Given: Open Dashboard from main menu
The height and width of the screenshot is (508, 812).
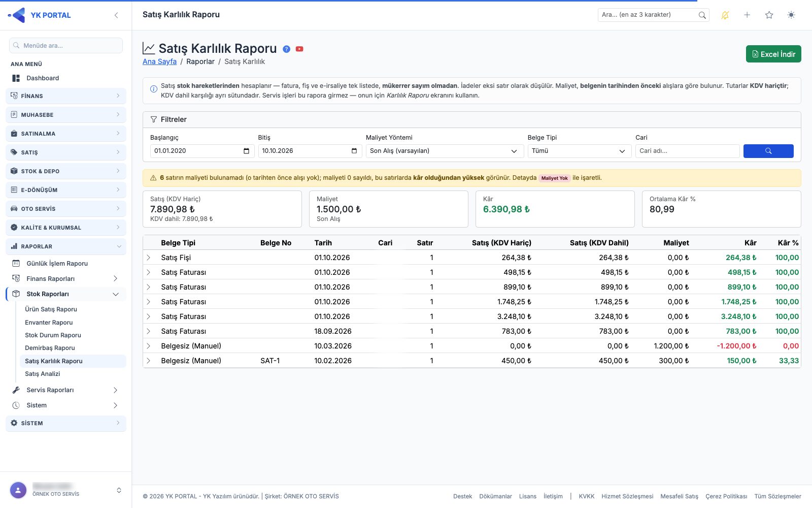Looking at the screenshot, I should point(66,78).
